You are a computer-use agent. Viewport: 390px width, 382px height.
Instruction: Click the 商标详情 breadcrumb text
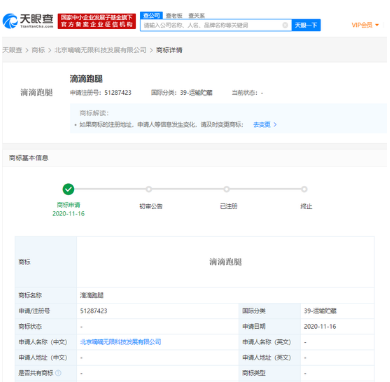[x=169, y=50]
